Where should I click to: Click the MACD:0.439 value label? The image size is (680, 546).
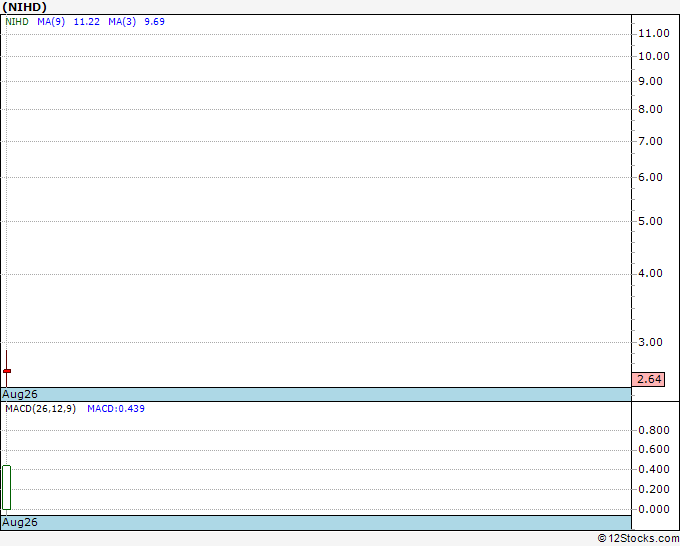(x=116, y=409)
